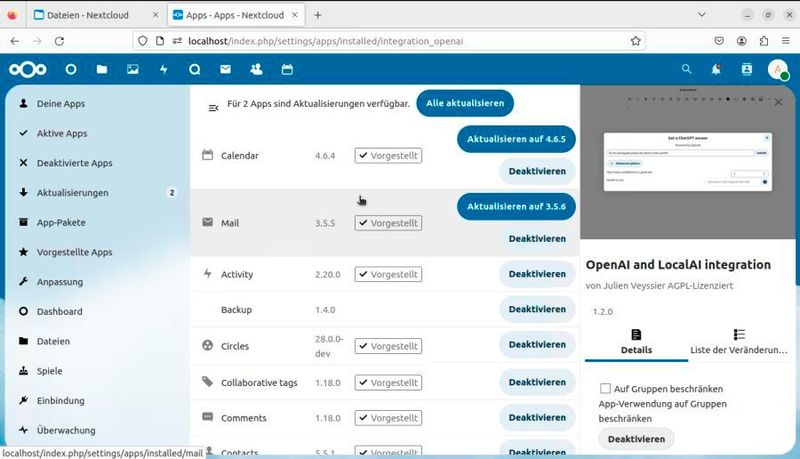Deactivate the Backup app
Viewport: 800px width, 459px height.
point(537,309)
